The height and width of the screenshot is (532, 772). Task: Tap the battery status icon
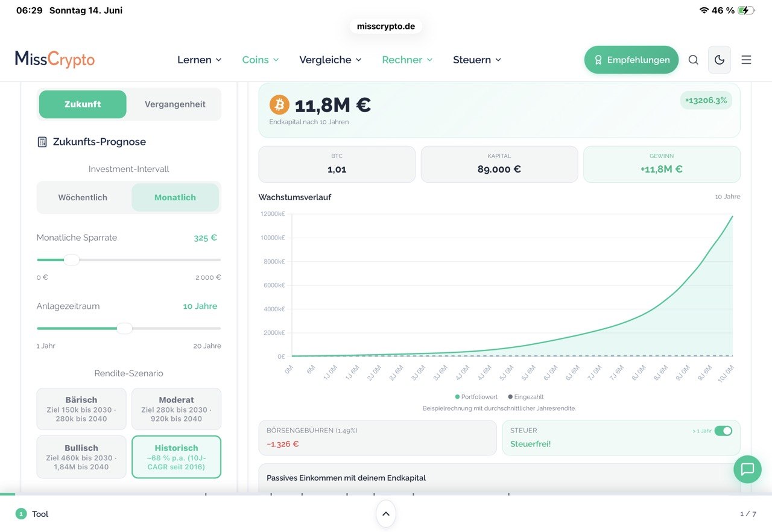coord(746,10)
